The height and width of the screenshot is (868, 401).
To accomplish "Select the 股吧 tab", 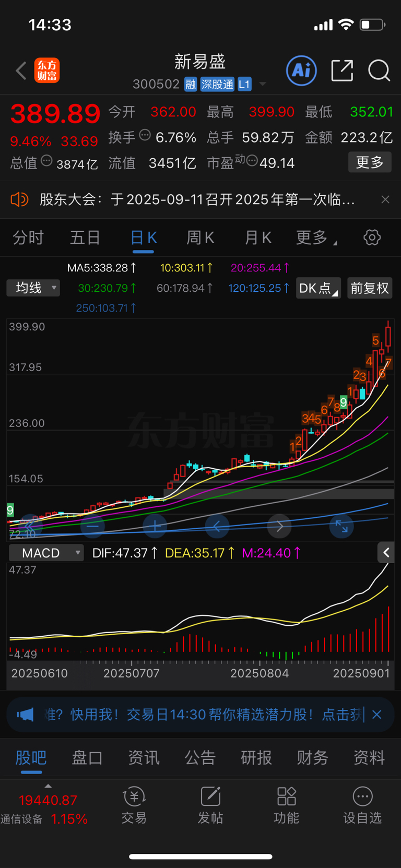I will pyautogui.click(x=31, y=757).
